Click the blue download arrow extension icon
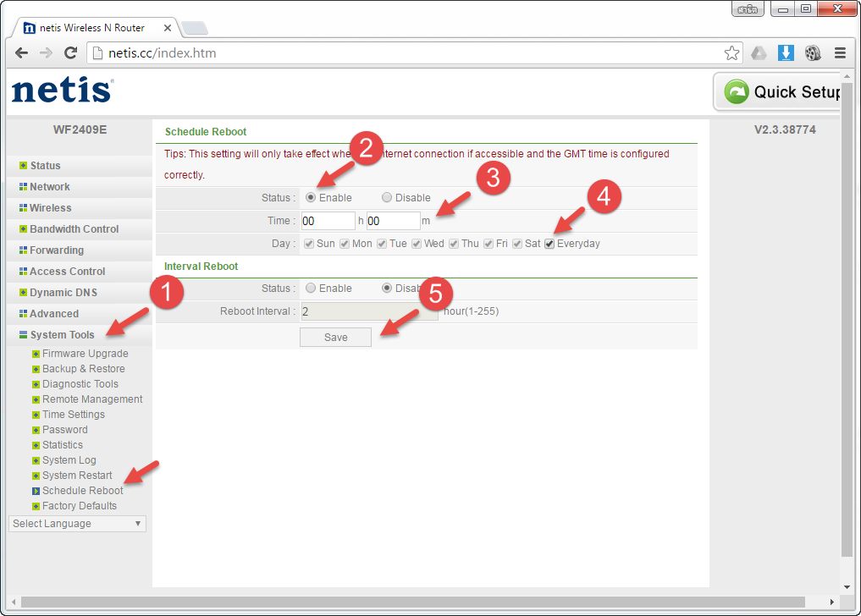The height and width of the screenshot is (616, 861). (786, 52)
